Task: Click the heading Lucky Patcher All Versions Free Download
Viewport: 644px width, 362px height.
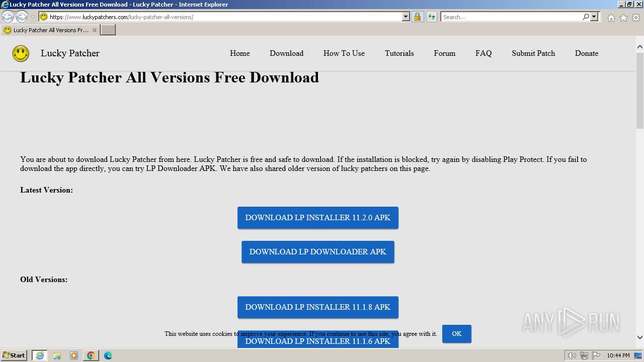Action: pyautogui.click(x=170, y=77)
